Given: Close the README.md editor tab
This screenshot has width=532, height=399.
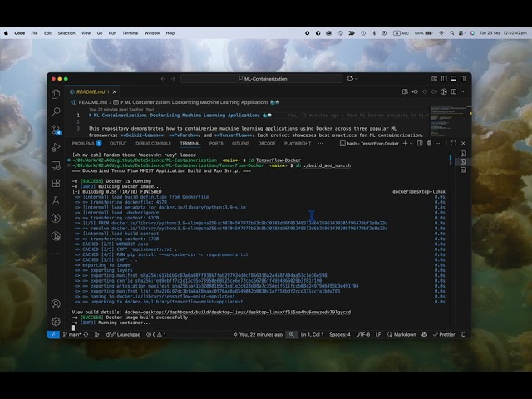Looking at the screenshot, I should (x=115, y=92).
